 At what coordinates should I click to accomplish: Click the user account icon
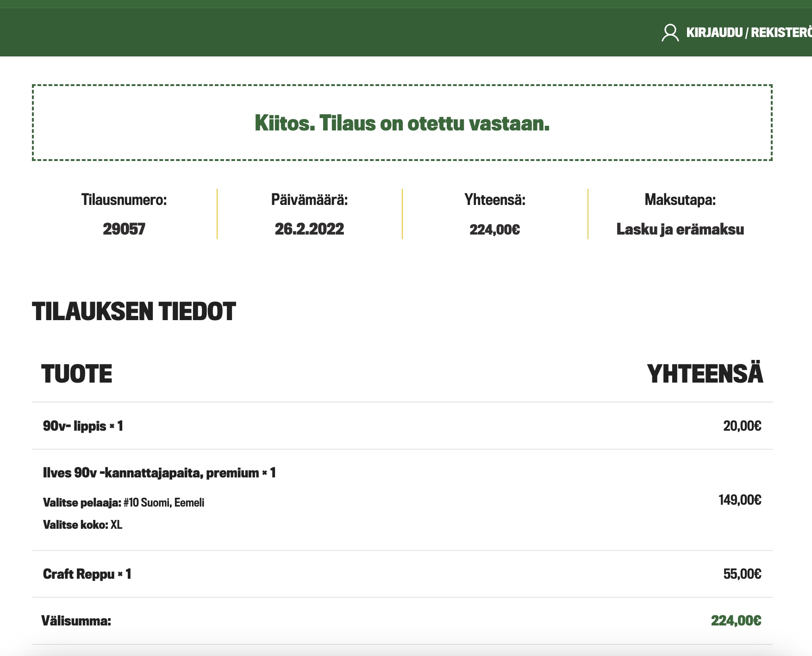pyautogui.click(x=670, y=33)
